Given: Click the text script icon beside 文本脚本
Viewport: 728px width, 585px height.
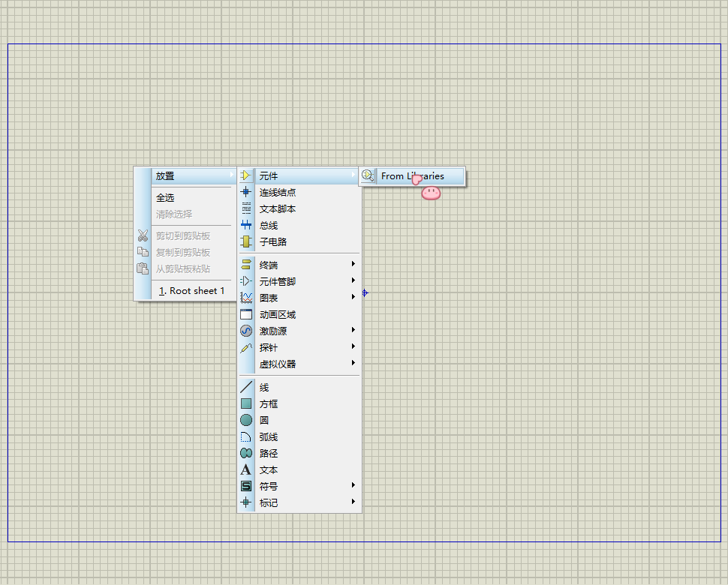Looking at the screenshot, I should point(245,208).
